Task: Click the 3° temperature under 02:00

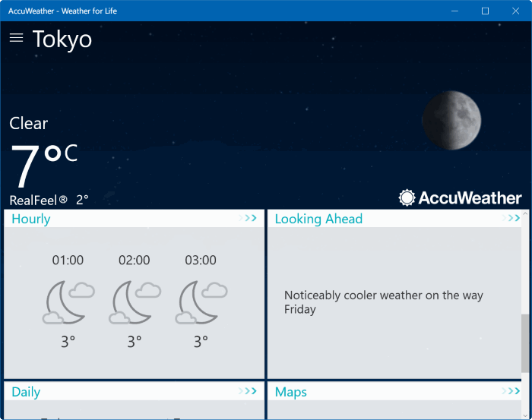Action: [135, 342]
